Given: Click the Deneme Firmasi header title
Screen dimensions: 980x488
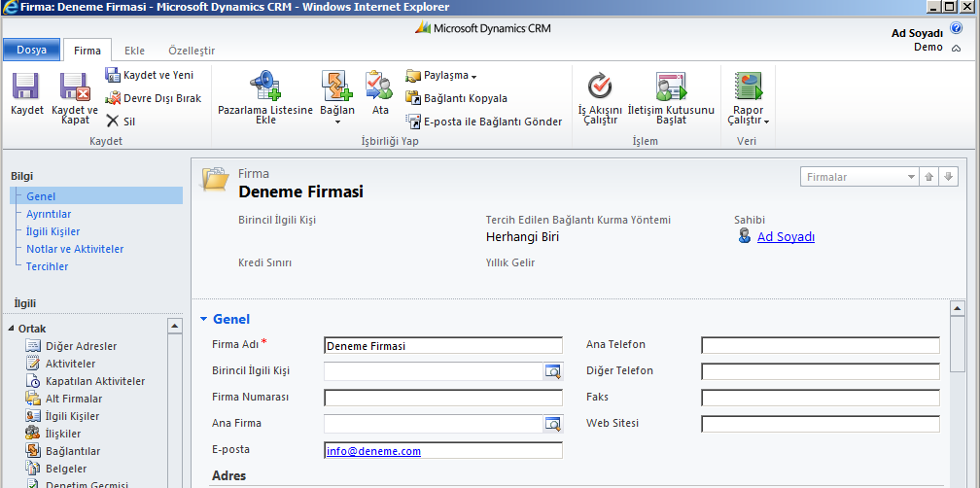Looking at the screenshot, I should coord(300,192).
